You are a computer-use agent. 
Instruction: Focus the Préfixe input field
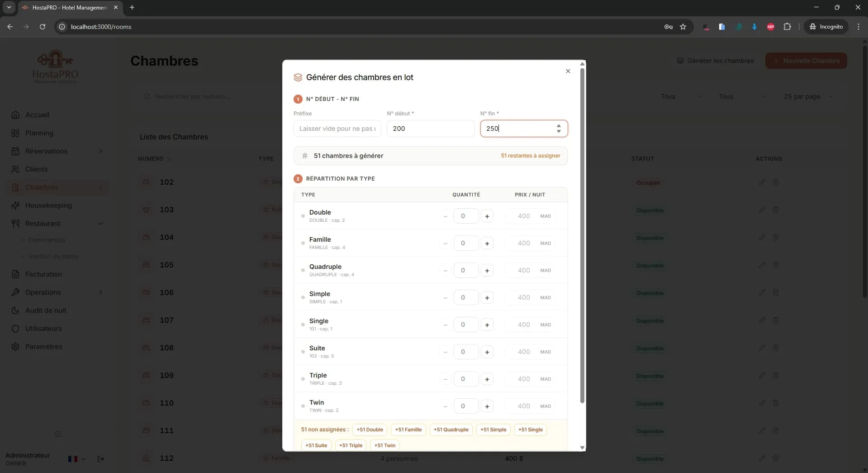point(337,129)
